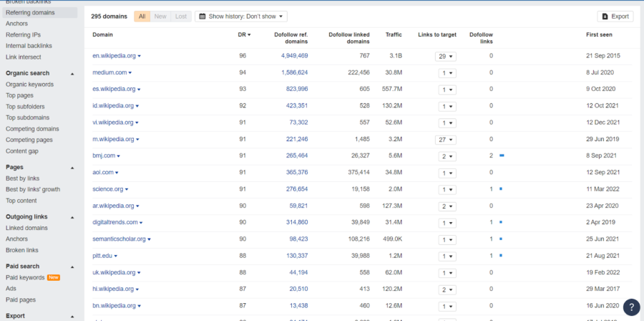Screen dimensions: 644x321
Task: Click the First seen column header
Action: (599, 35)
